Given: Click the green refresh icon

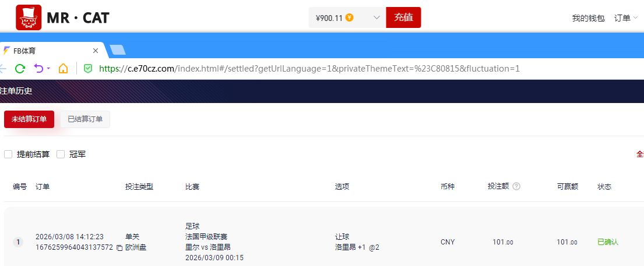Looking at the screenshot, I should click(20, 69).
